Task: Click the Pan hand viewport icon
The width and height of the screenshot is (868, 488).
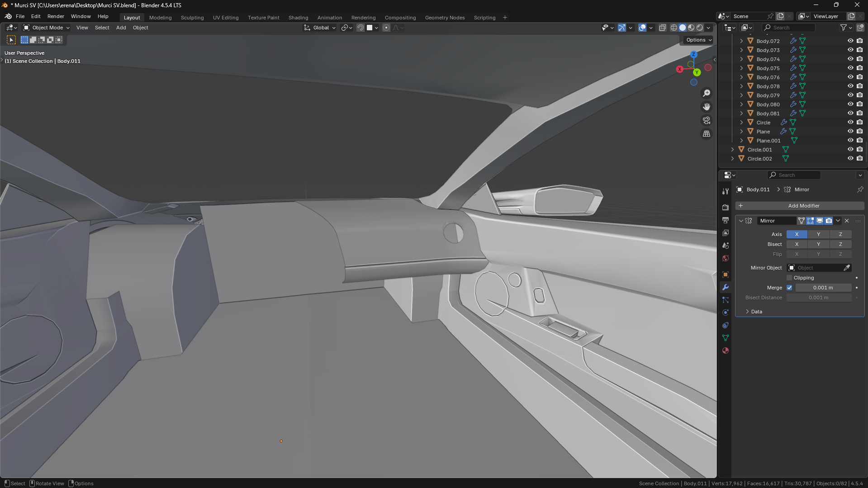Action: pyautogui.click(x=707, y=107)
